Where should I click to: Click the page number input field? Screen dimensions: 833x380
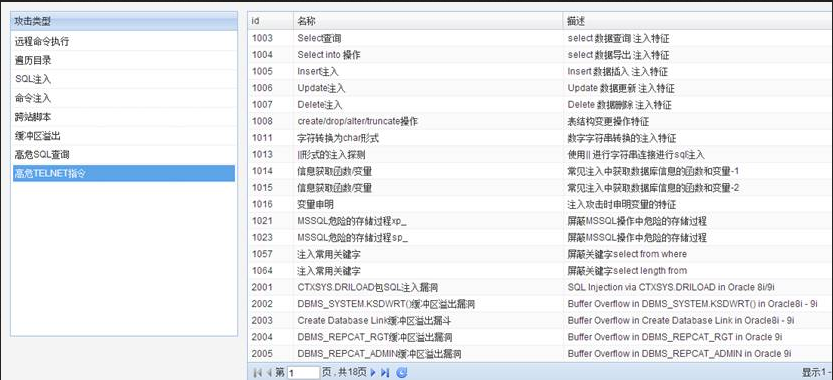click(303, 373)
